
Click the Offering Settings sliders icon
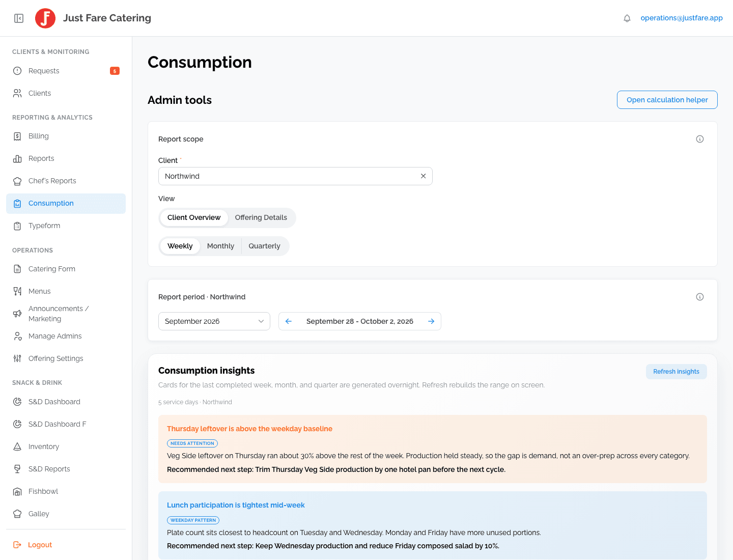tap(17, 358)
